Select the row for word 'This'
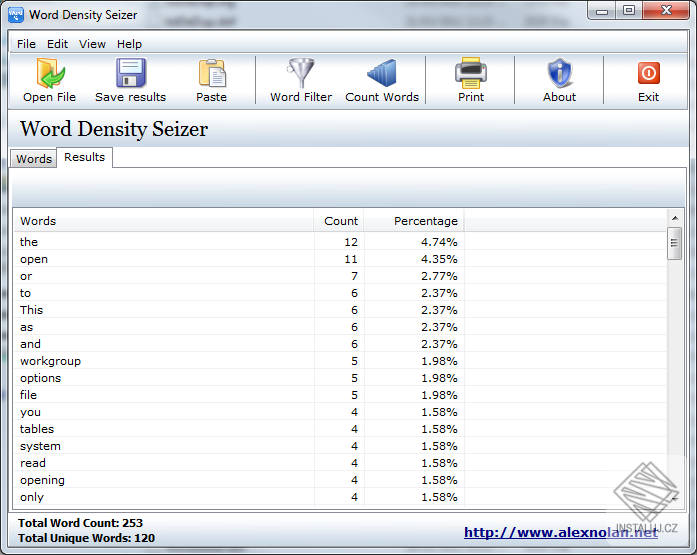The image size is (697, 555). 340,310
